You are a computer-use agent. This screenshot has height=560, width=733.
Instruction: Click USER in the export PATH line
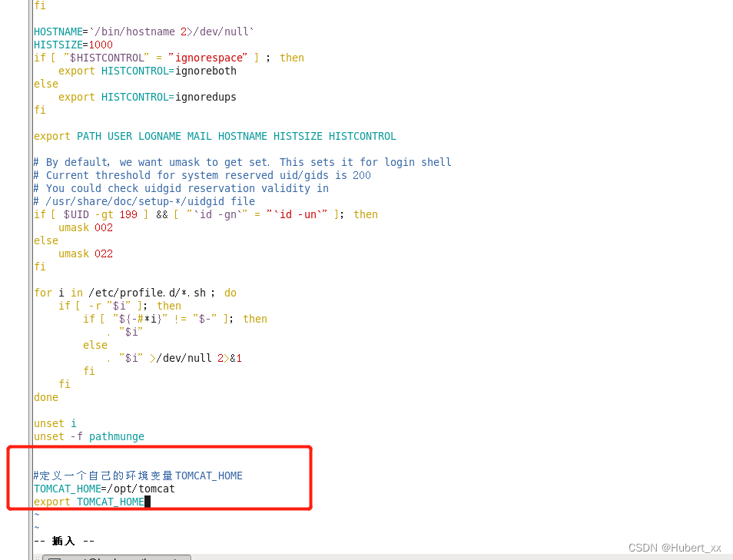point(120,137)
